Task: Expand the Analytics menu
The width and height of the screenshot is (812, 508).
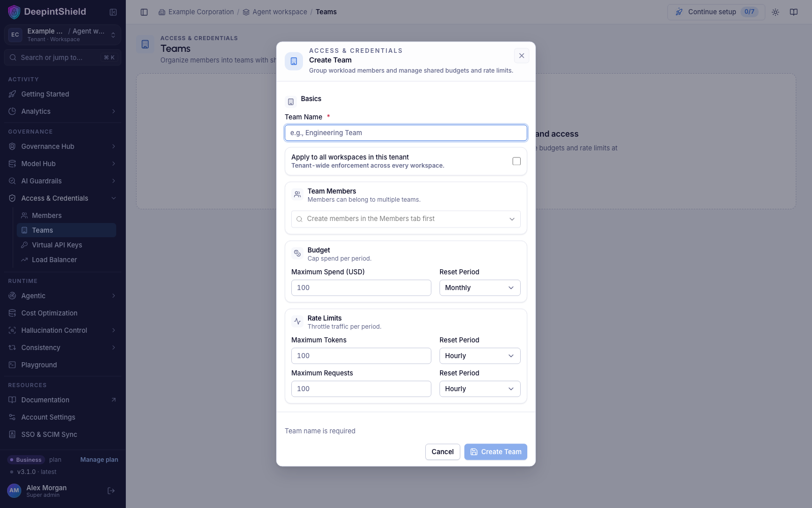Action: point(63,111)
